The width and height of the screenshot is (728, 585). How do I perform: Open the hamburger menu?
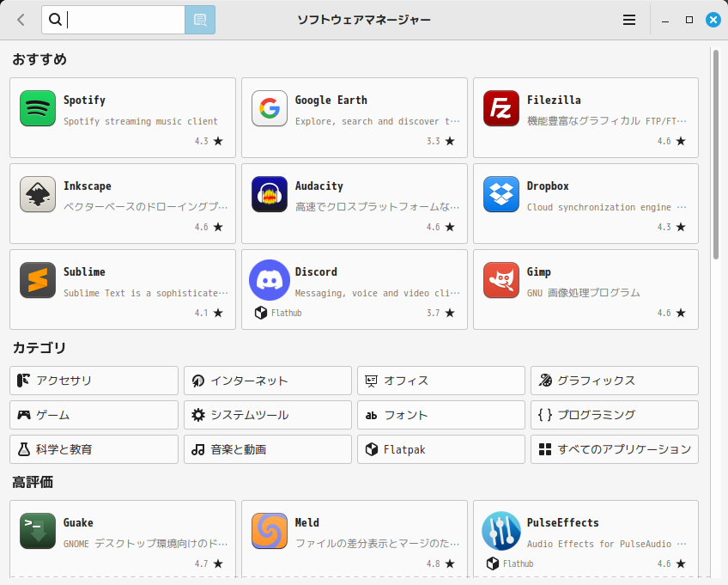(629, 19)
